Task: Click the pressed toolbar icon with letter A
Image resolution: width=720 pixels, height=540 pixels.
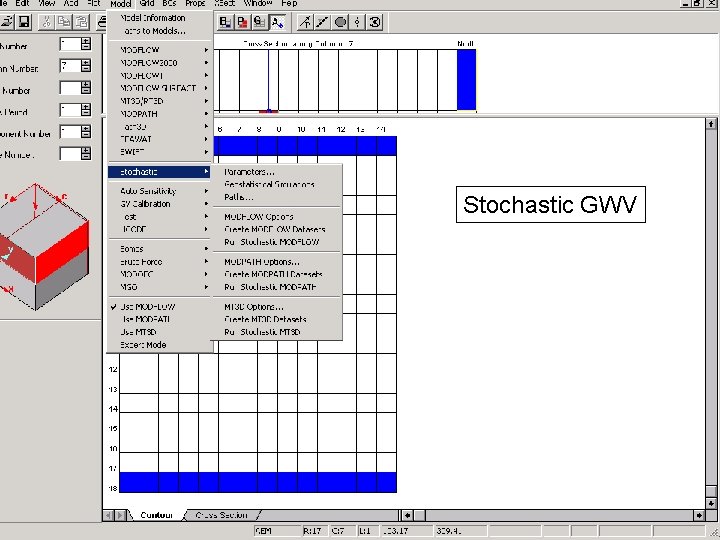Action: pos(277,22)
